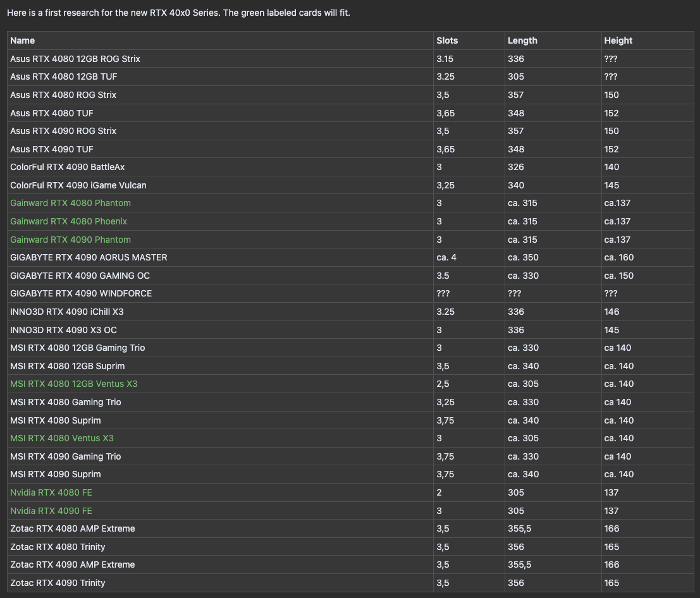
Task: Select 'GIGABYTE RTX 4090 WINDFORCE' name
Action: coord(81,294)
